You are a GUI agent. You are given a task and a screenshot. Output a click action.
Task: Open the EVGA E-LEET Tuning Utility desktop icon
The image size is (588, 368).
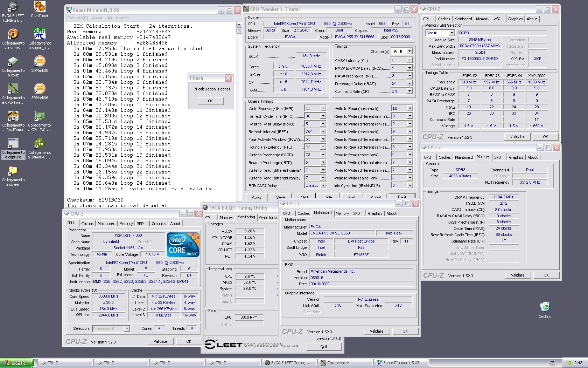coord(13,12)
